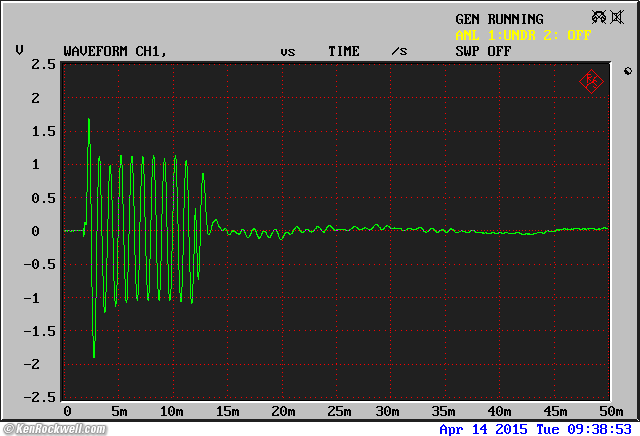Click the camera icon beside KenRockwell watermark

point(7,428)
